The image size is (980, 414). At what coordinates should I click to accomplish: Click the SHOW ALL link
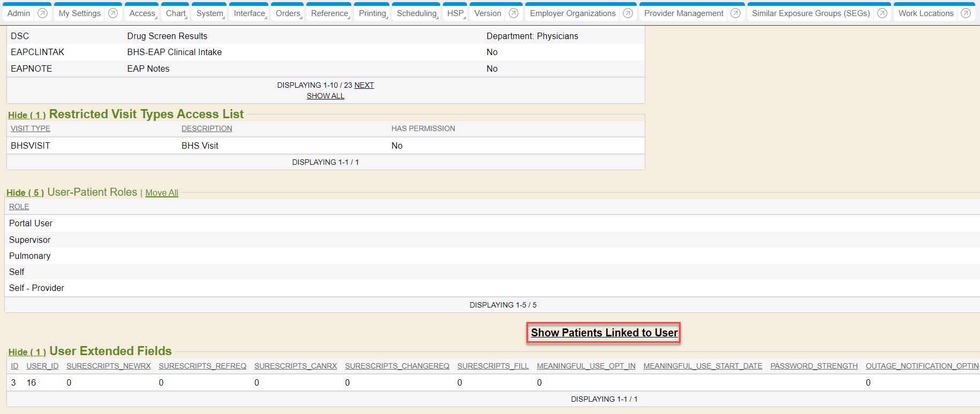(x=326, y=96)
